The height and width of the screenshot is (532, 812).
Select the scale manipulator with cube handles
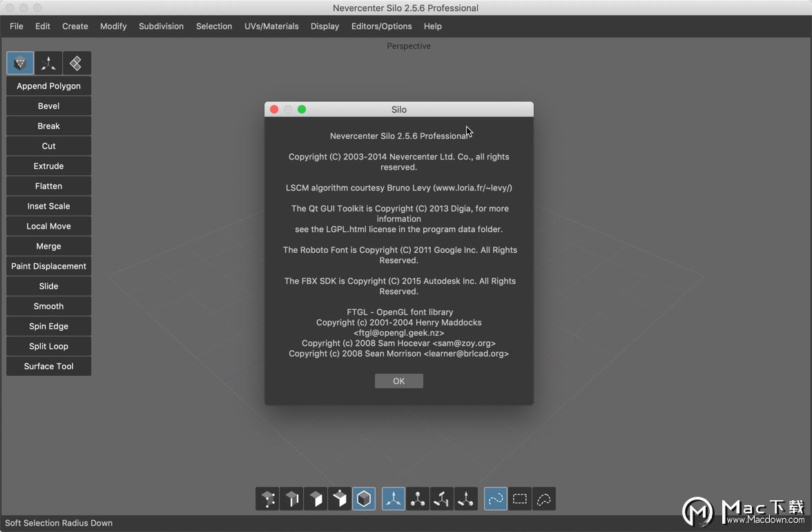[418, 499]
